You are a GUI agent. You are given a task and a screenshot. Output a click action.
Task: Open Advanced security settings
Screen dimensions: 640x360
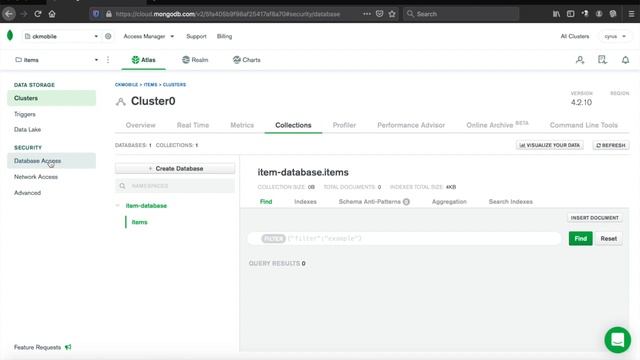point(27,193)
